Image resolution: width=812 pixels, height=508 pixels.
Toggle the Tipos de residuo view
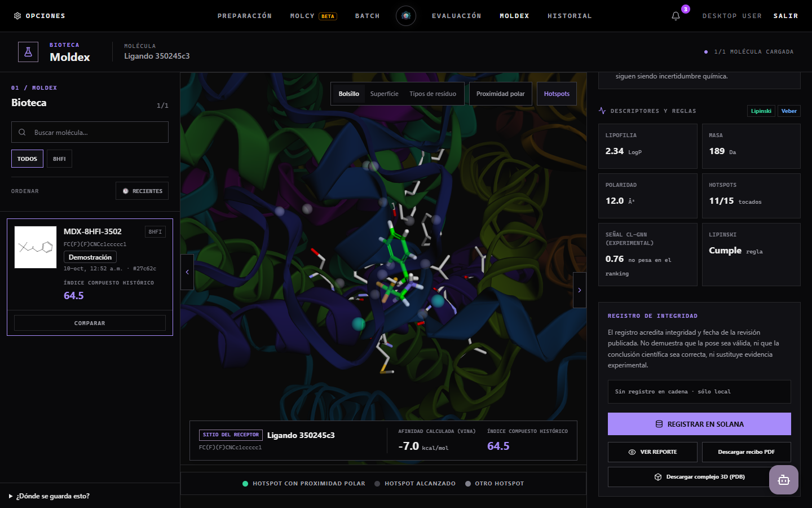coord(433,94)
